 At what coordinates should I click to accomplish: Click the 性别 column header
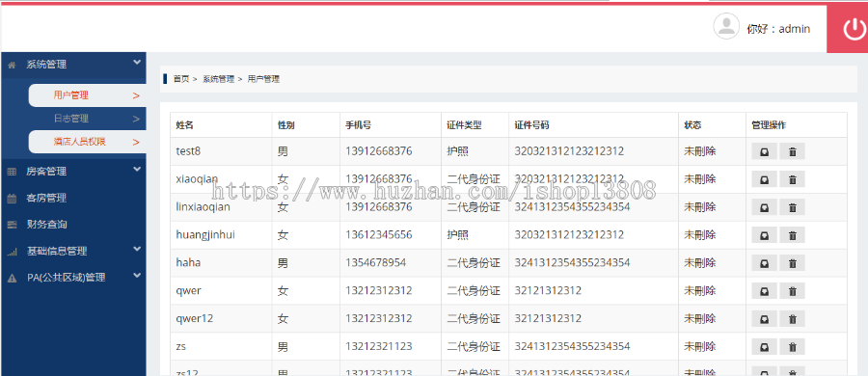[x=286, y=125]
